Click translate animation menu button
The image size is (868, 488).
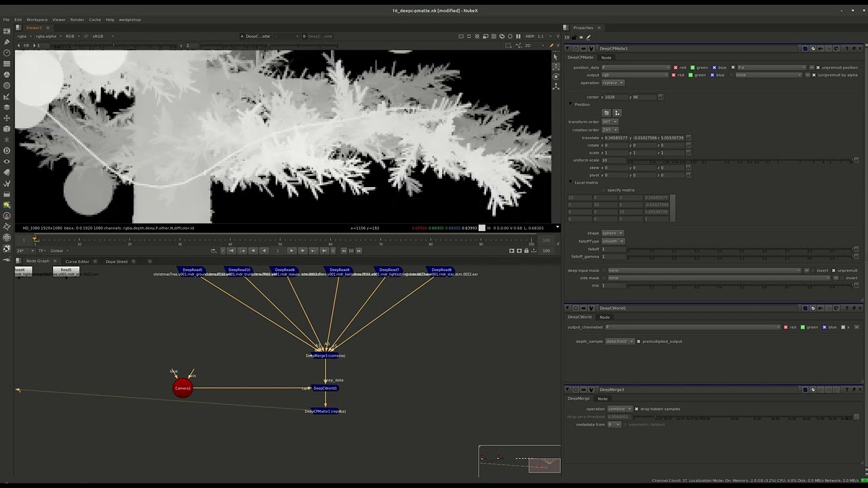[688, 138]
